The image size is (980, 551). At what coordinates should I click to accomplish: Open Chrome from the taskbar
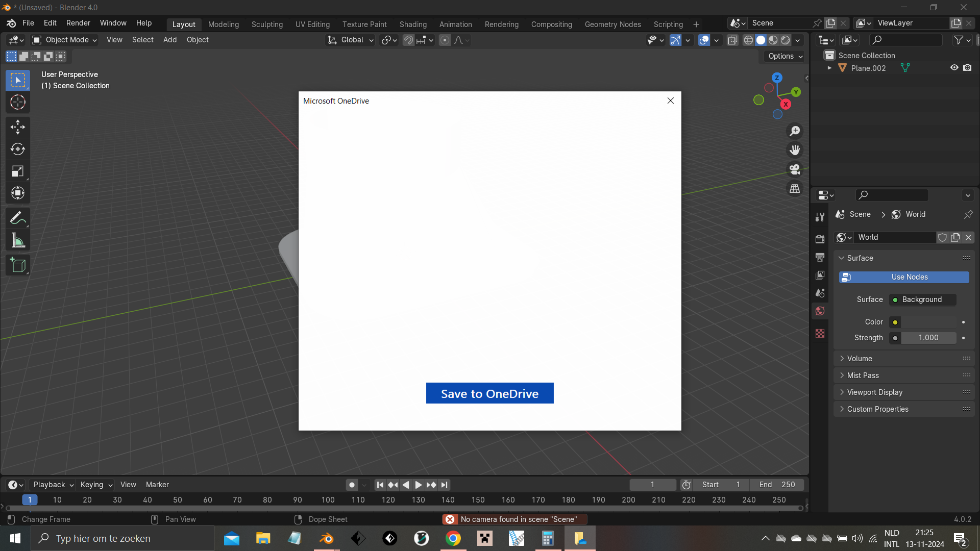click(453, 539)
